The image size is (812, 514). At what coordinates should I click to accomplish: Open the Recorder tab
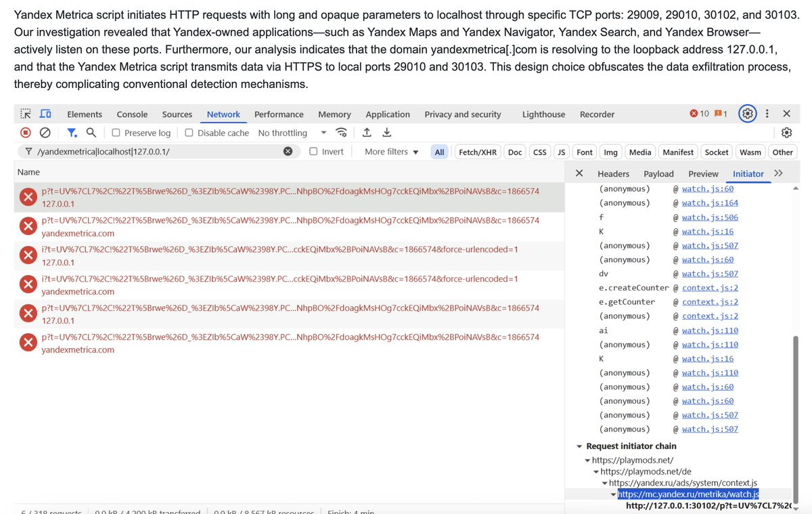pos(597,114)
